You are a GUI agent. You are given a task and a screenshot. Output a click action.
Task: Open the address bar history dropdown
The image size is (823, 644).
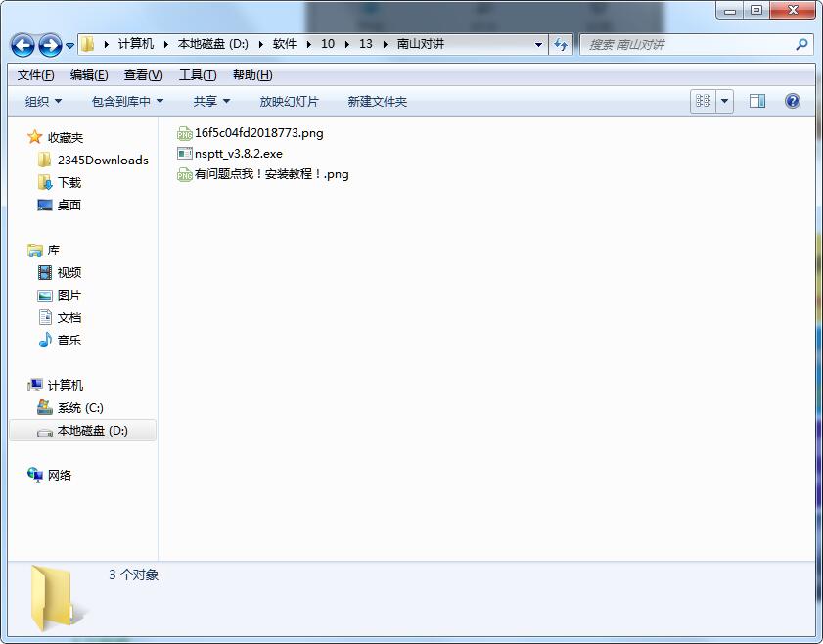tap(538, 45)
